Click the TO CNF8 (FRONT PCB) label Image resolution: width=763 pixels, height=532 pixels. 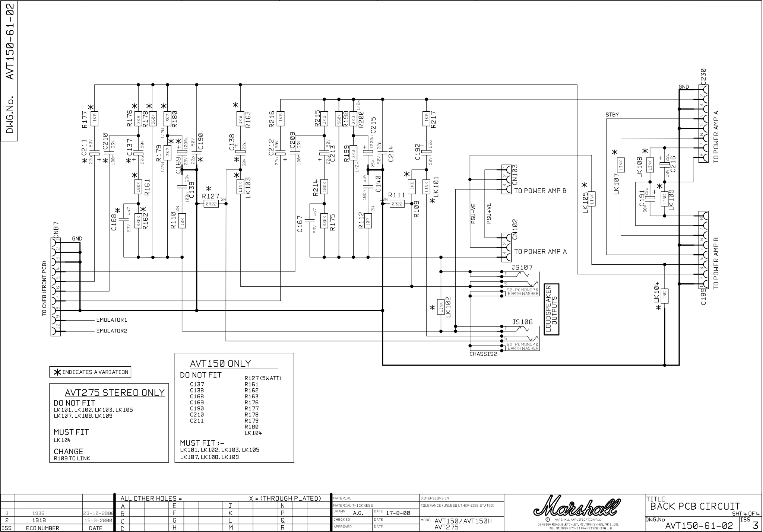[44, 289]
